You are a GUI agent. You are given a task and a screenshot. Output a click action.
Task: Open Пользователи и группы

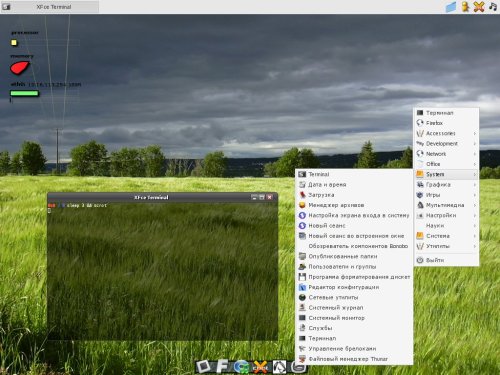pos(354,267)
